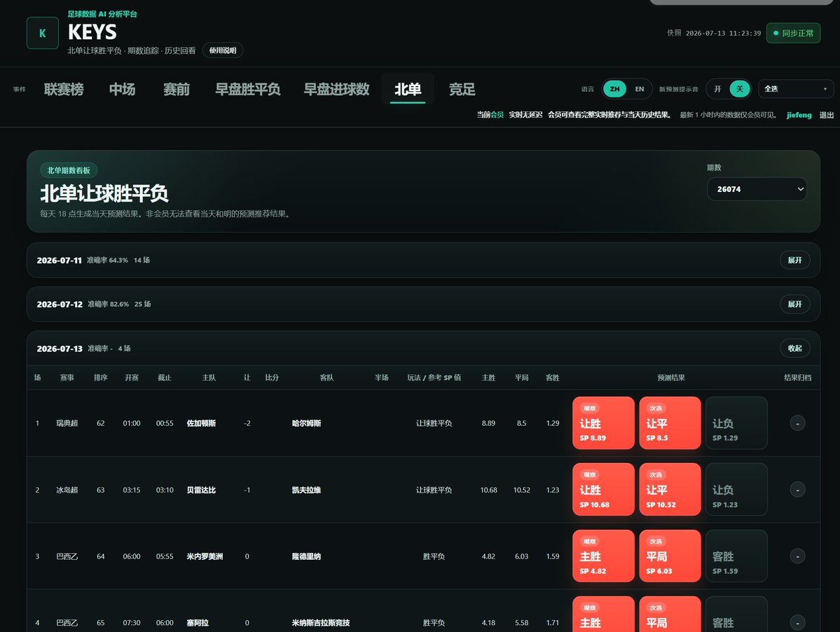Image resolution: width=840 pixels, height=632 pixels.
Task: Click the 准确率 64.3% text
Action: tap(107, 261)
